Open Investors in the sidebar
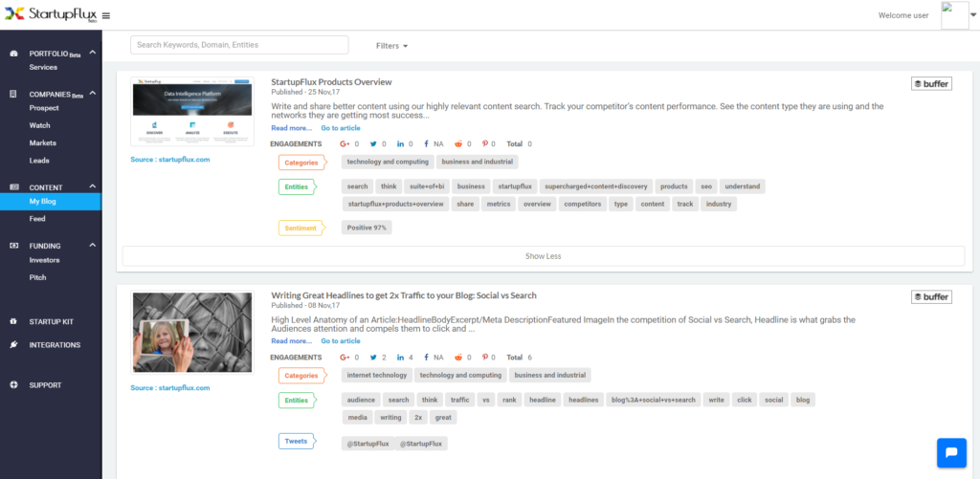The width and height of the screenshot is (980, 479). coord(44,260)
